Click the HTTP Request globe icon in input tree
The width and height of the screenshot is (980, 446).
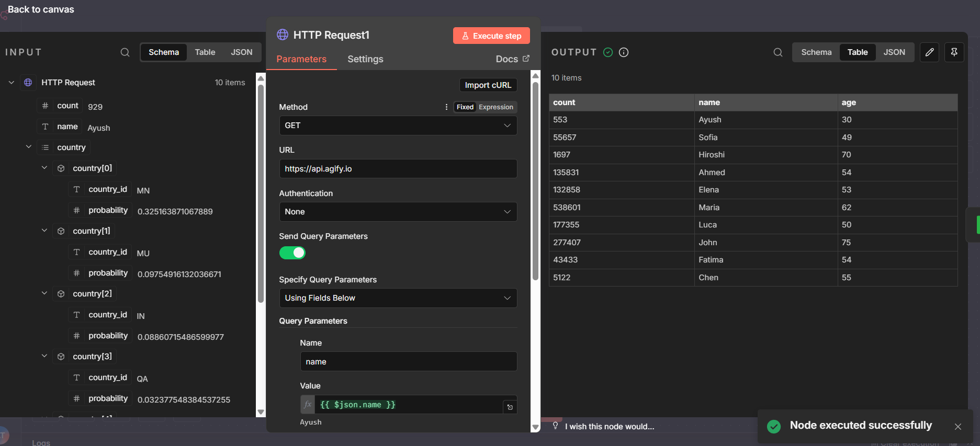click(x=28, y=83)
